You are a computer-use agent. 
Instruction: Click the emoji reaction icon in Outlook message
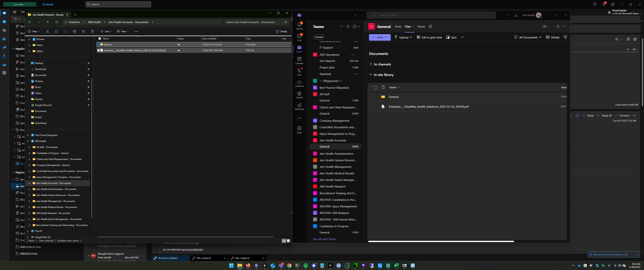tap(577, 115)
